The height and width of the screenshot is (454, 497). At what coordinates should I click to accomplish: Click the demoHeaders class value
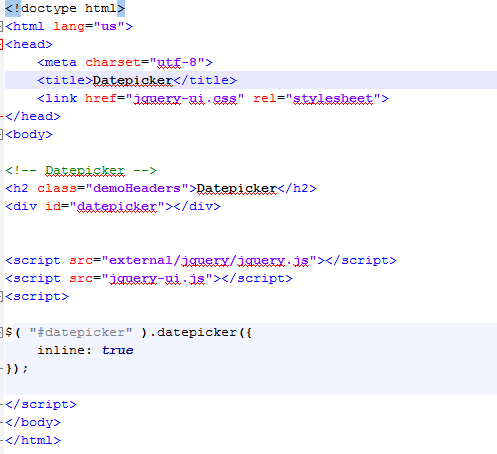137,188
